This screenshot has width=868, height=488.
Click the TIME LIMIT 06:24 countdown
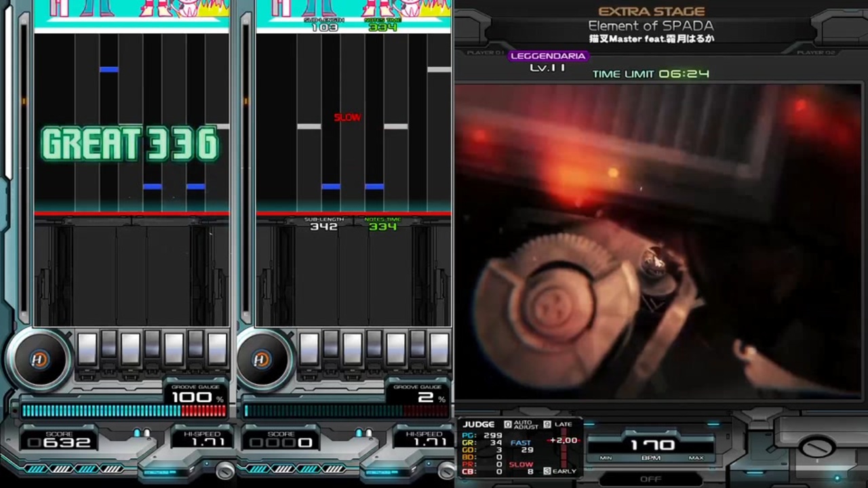click(651, 74)
